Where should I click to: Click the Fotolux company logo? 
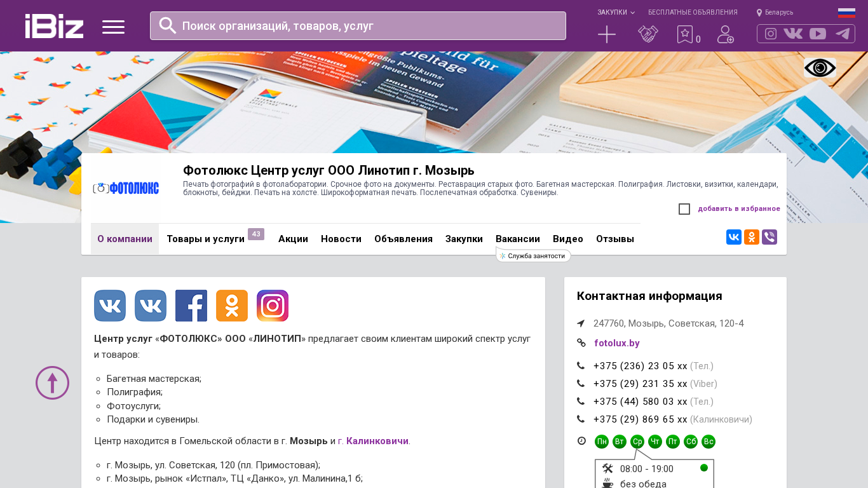[x=126, y=188]
